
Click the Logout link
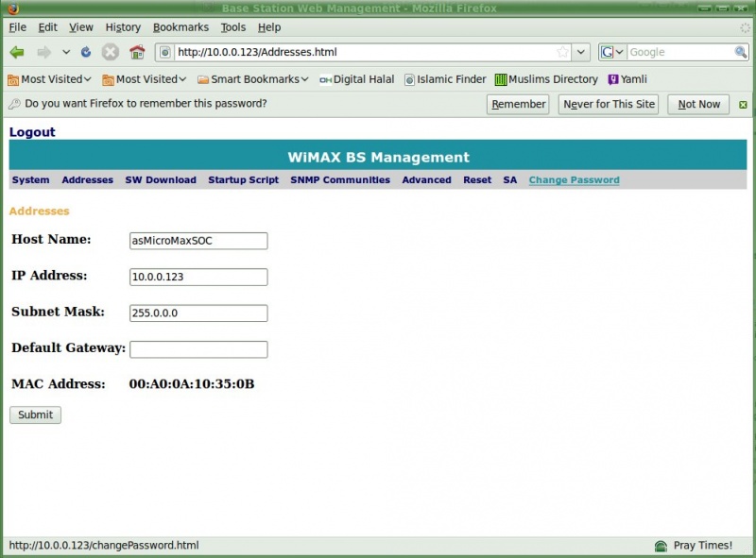[32, 132]
